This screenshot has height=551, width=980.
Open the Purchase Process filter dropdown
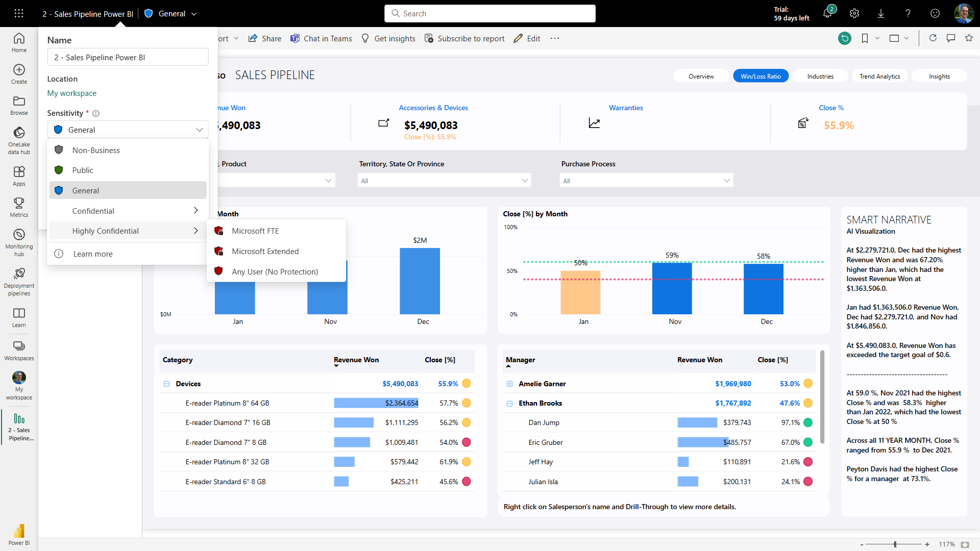point(727,180)
